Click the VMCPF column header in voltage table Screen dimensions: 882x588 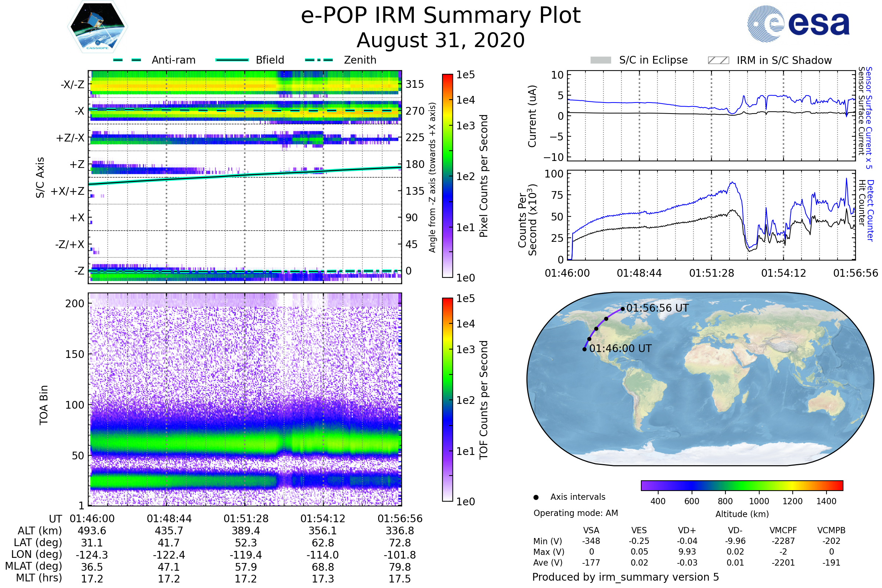pos(783,531)
